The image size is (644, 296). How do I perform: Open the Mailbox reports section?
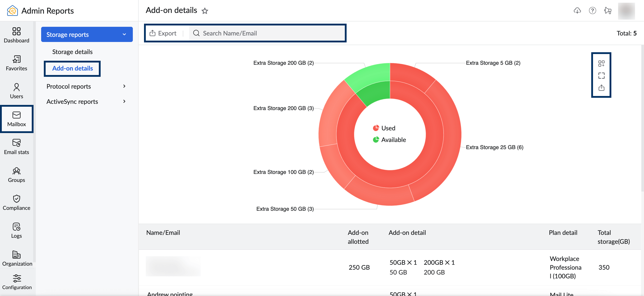(x=17, y=119)
